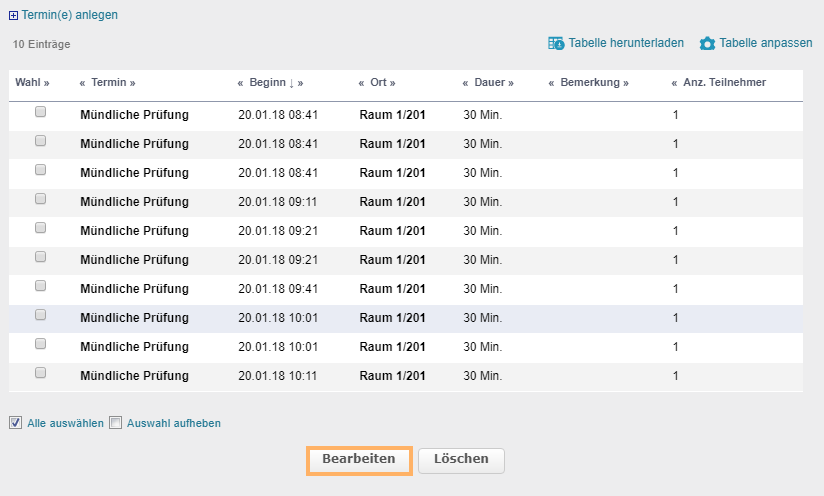
Task: Open Tabelle anpassen link
Action: pos(765,43)
